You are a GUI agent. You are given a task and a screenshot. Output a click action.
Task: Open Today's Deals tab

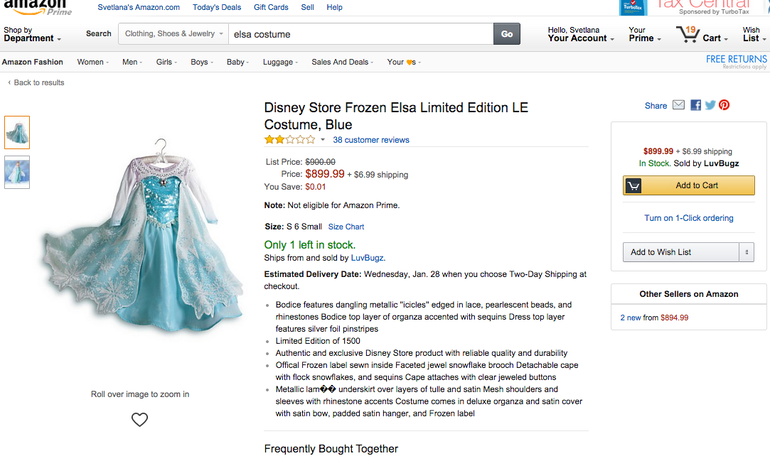point(217,7)
